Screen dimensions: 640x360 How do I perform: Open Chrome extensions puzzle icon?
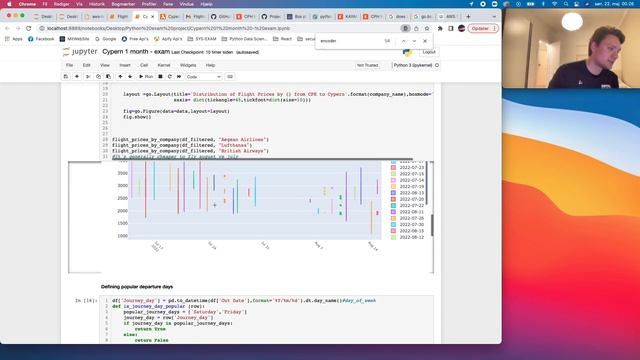pos(440,29)
